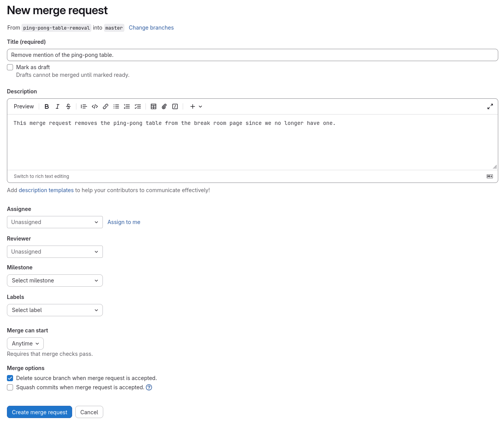Apply italic formatting in the toolbar
The width and height of the screenshot is (504, 425).
[57, 106]
